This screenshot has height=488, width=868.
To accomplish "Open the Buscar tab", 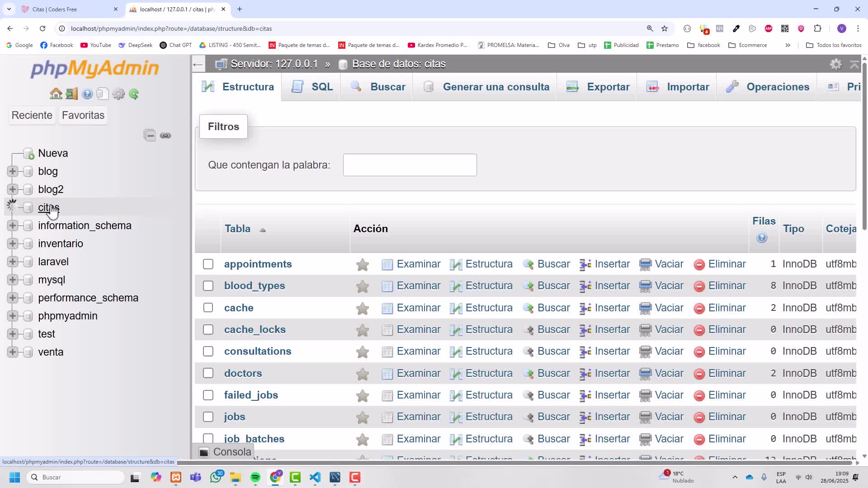I will point(377,87).
